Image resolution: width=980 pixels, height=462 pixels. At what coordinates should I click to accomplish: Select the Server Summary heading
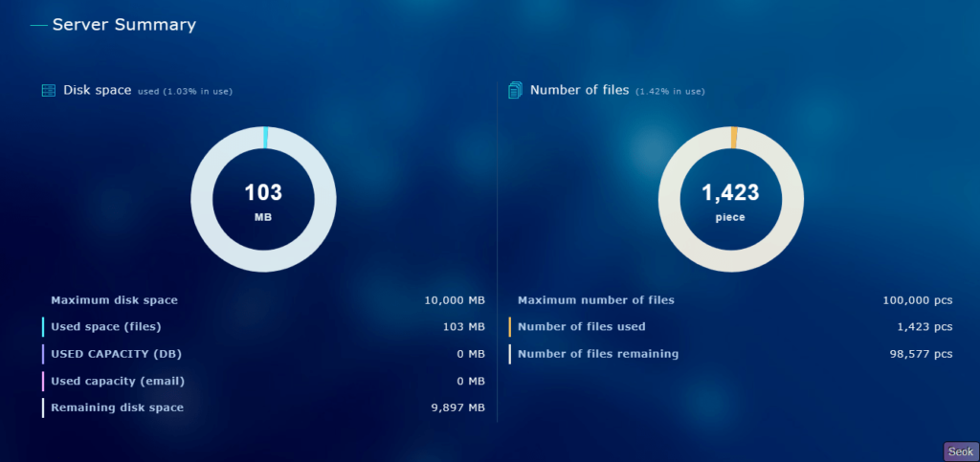click(123, 25)
